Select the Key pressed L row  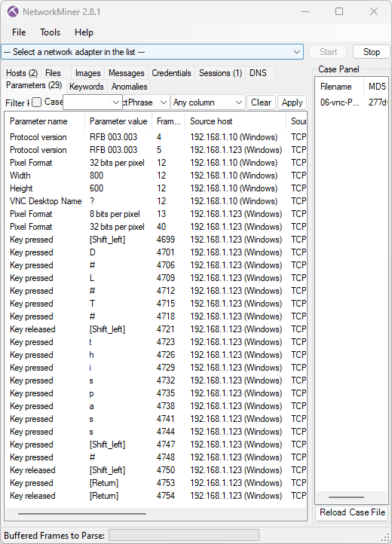pyautogui.click(x=156, y=278)
